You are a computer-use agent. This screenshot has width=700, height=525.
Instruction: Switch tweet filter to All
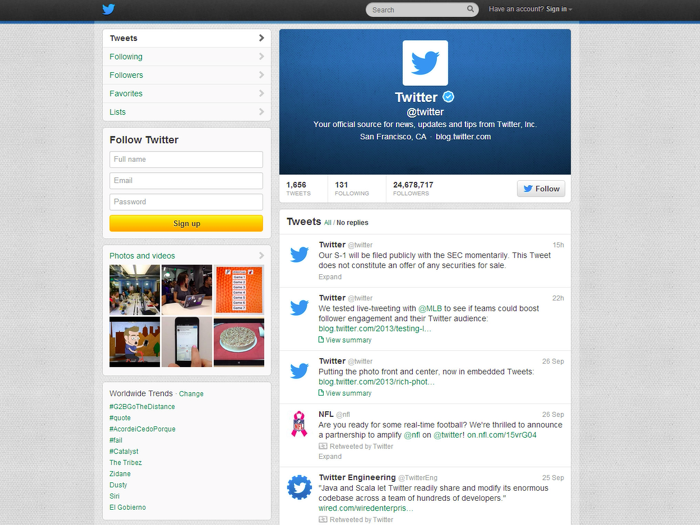[328, 222]
